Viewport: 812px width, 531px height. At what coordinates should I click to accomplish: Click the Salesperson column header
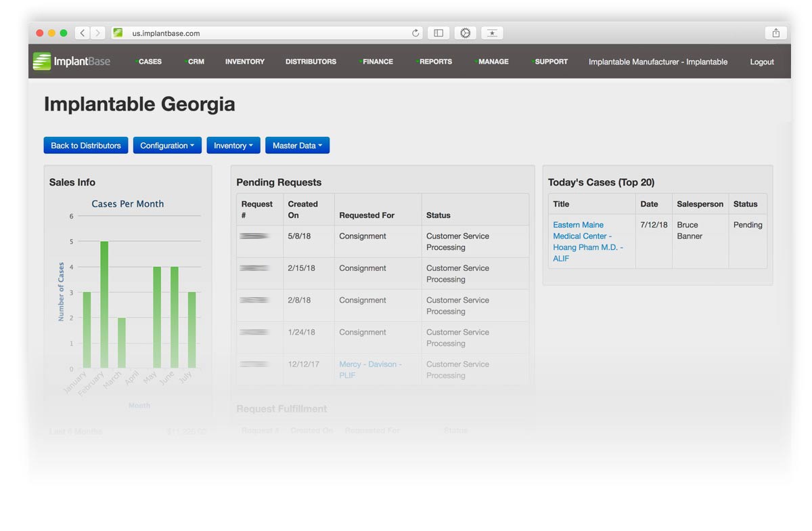click(700, 204)
